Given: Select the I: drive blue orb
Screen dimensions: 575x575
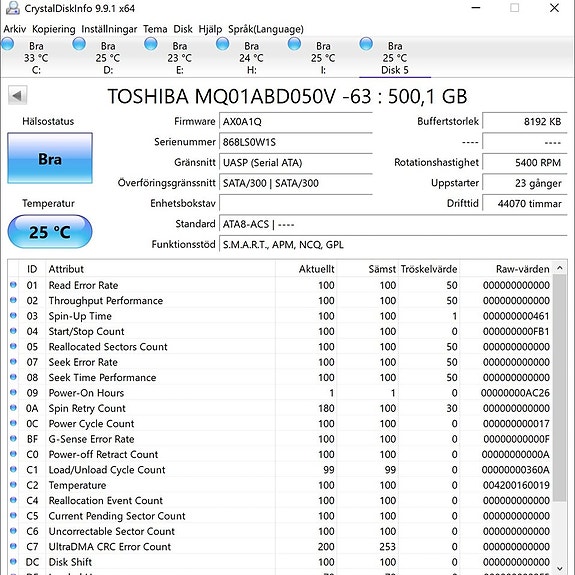Looking at the screenshot, I should point(294,44).
